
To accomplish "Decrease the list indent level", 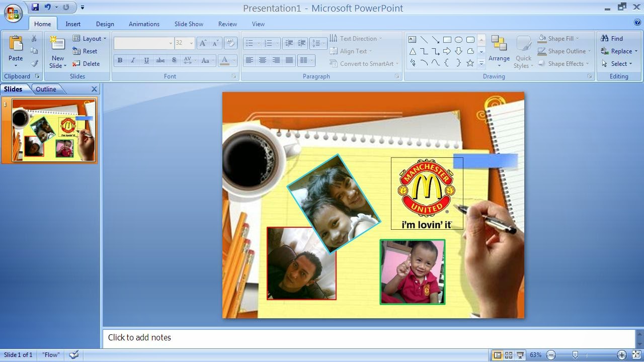I will point(289,43).
